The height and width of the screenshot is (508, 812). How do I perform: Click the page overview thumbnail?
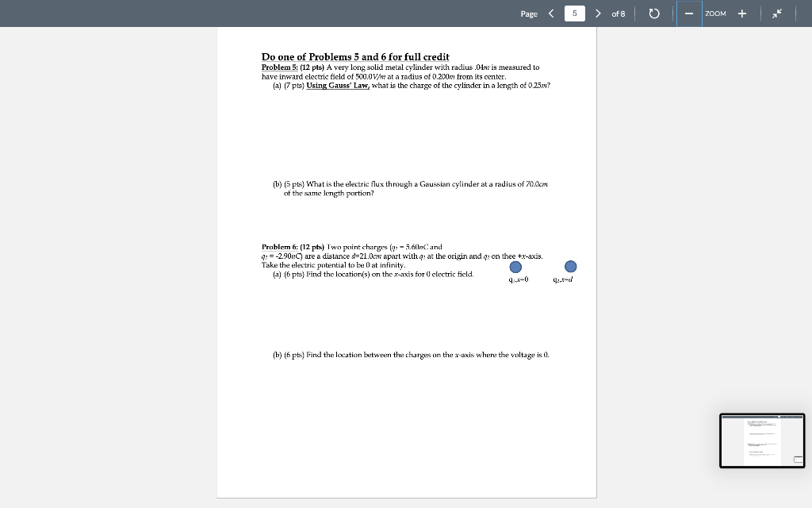click(x=762, y=441)
